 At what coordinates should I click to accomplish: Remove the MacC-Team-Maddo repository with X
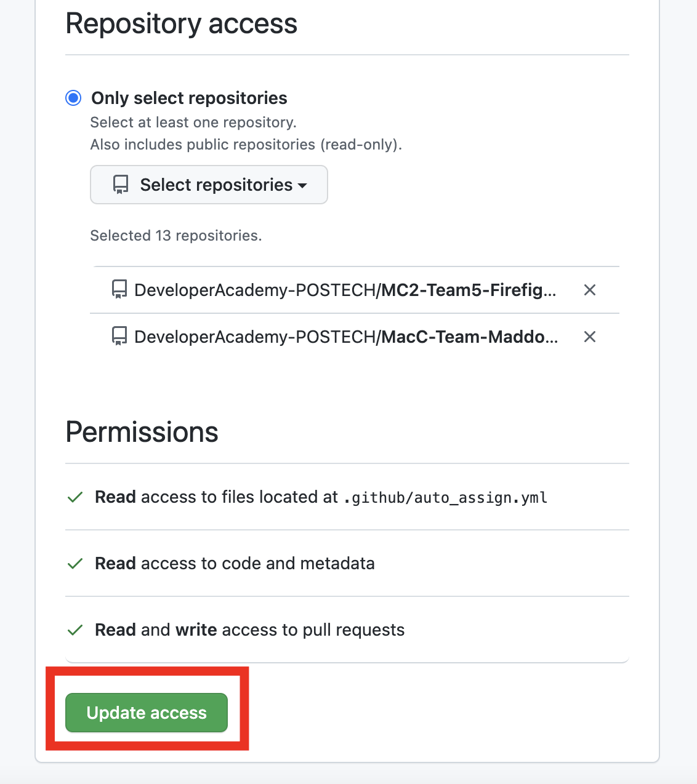point(589,337)
